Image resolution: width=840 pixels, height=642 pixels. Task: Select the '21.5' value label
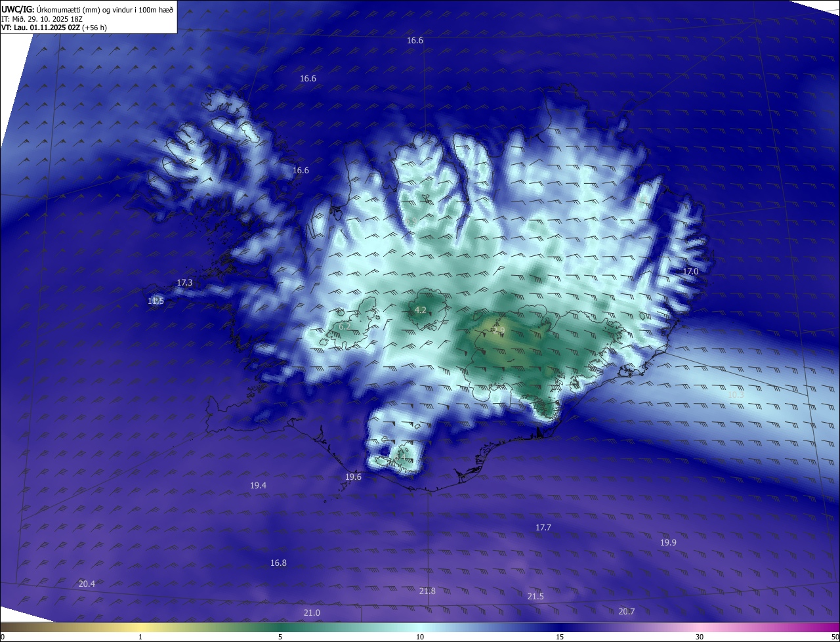[x=535, y=597]
